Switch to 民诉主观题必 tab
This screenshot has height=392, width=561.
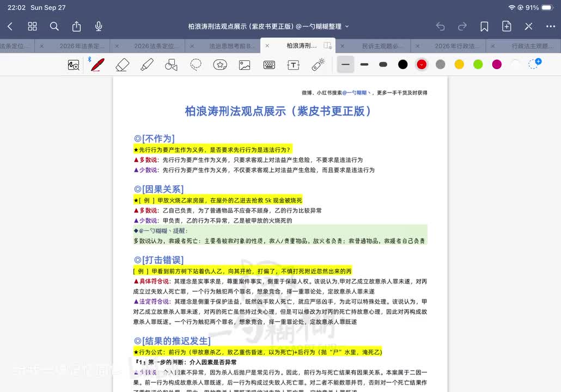click(x=382, y=46)
